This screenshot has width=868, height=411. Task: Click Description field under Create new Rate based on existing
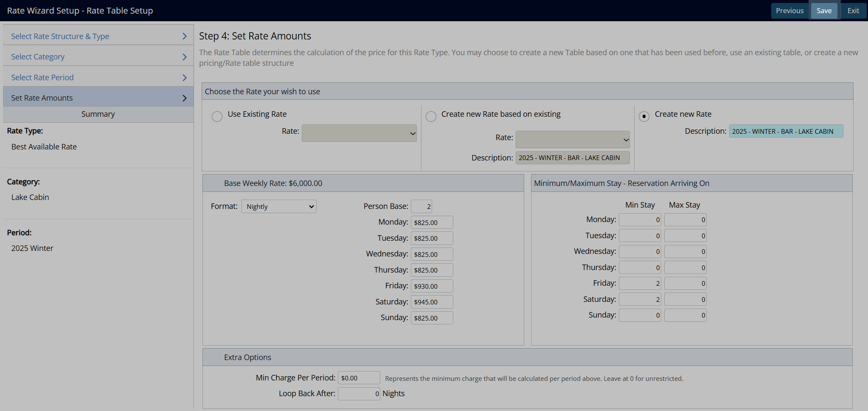573,158
